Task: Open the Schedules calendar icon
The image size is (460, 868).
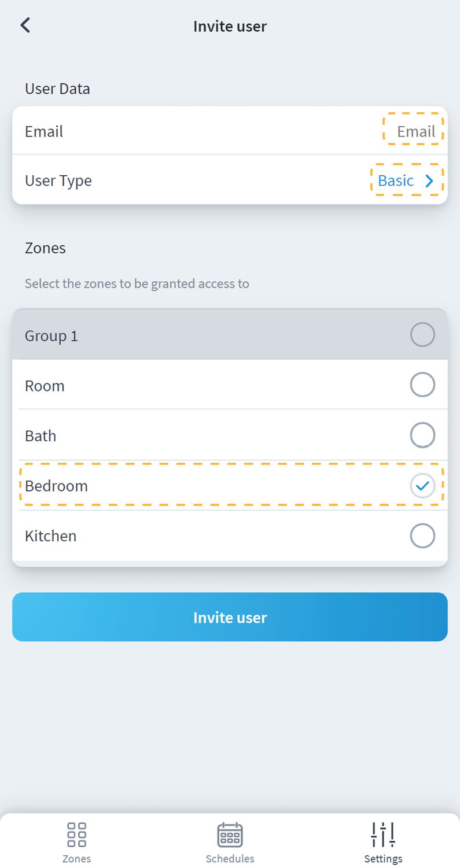Action: click(230, 834)
